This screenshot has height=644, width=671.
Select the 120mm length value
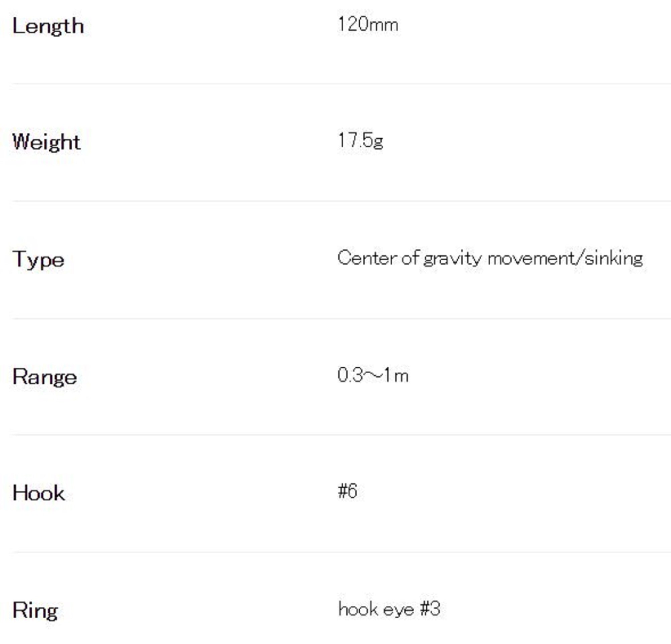click(x=368, y=25)
